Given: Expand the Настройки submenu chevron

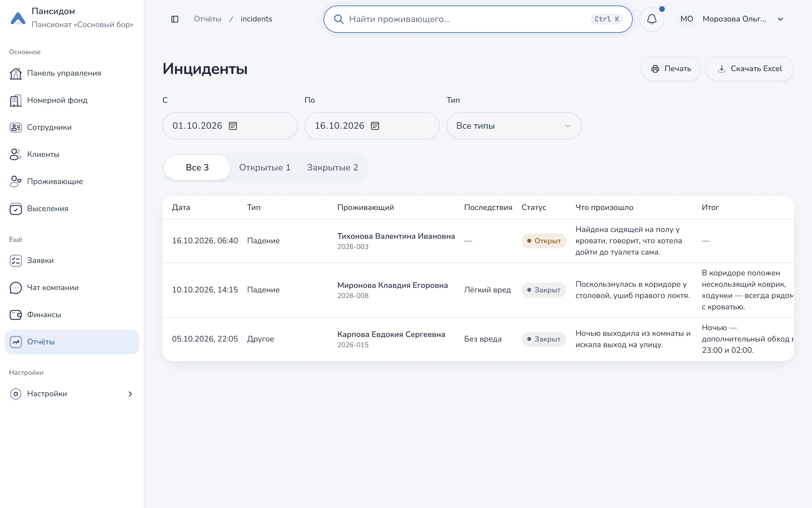Looking at the screenshot, I should click(130, 394).
